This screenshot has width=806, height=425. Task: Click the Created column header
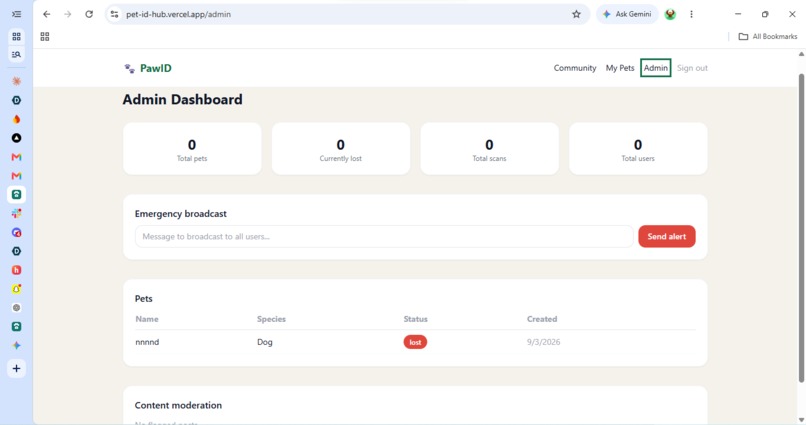click(x=542, y=319)
